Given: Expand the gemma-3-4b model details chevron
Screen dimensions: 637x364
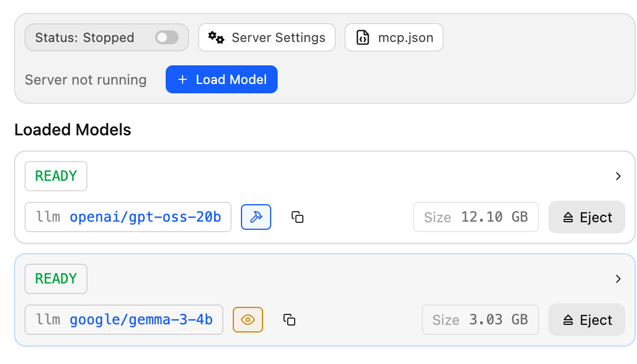Looking at the screenshot, I should pos(618,279).
